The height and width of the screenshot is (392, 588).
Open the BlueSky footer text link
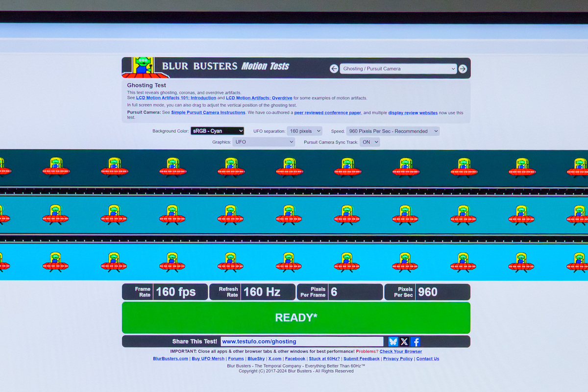[x=256, y=359]
